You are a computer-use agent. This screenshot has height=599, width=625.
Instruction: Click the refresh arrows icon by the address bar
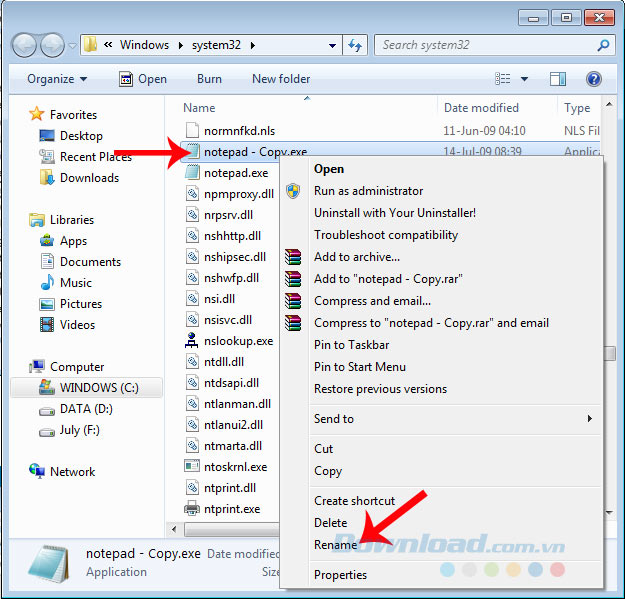point(355,45)
